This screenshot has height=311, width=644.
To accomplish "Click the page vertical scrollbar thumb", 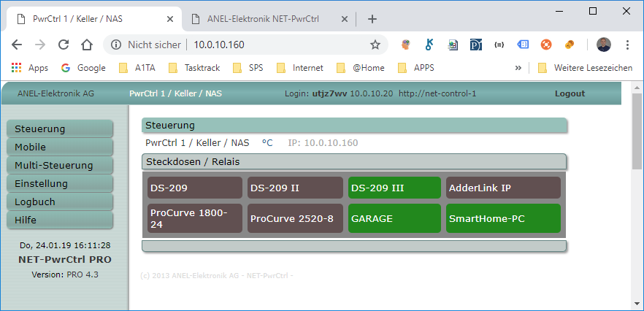I will [x=637, y=131].
